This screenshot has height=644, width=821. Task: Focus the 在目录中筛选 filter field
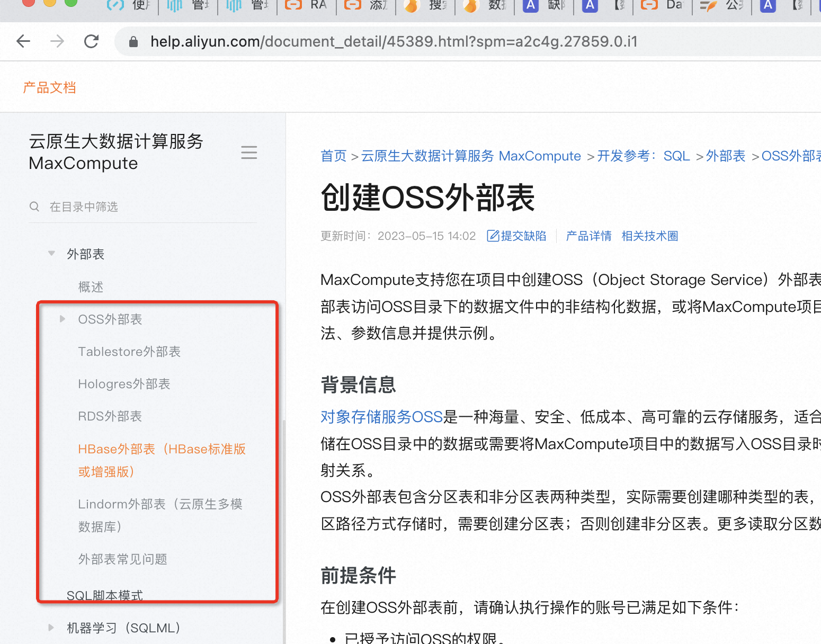tap(143, 207)
